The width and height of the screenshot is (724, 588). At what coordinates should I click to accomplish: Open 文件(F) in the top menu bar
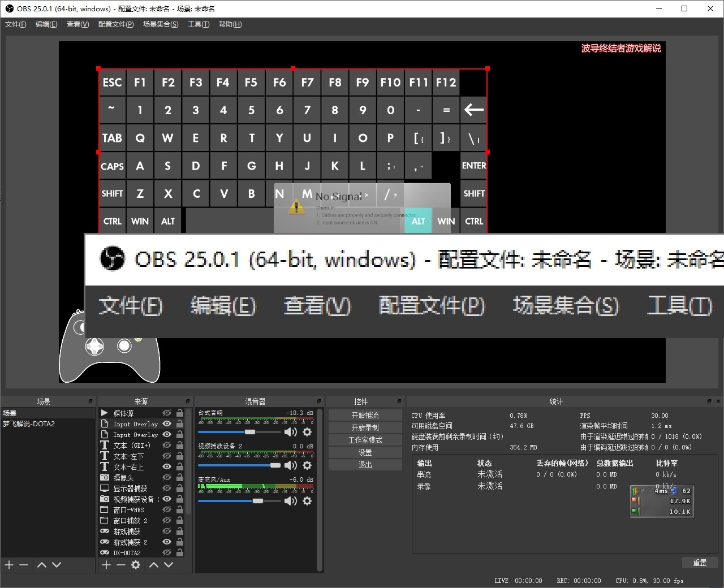(16, 24)
